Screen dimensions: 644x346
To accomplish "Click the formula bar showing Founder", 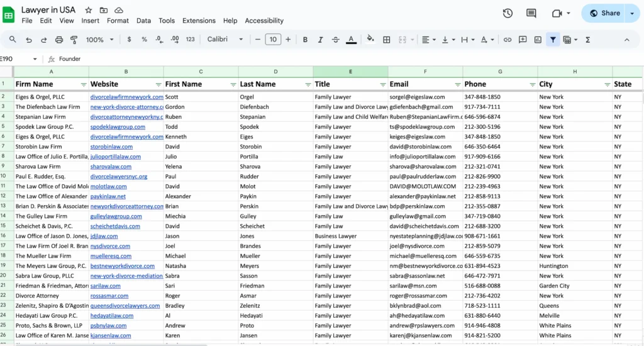I will point(349,59).
